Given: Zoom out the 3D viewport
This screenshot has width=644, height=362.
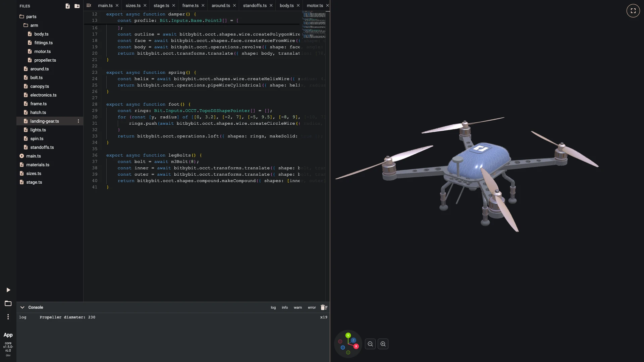Looking at the screenshot, I should [370, 344].
